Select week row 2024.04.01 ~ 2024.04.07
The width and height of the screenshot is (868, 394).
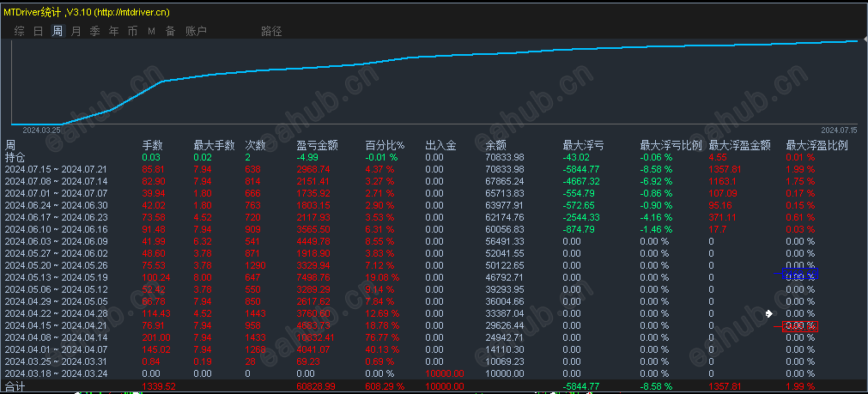pos(55,349)
